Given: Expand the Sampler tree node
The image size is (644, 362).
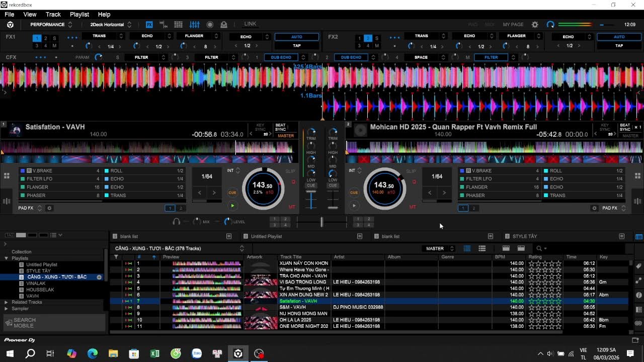Looking at the screenshot, I should pyautogui.click(x=6, y=309).
